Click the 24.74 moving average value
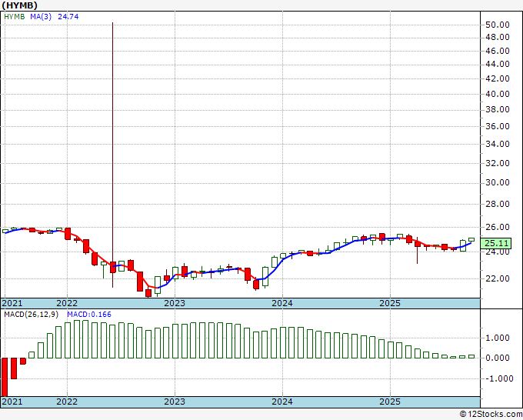The image size is (523, 420). pos(68,17)
